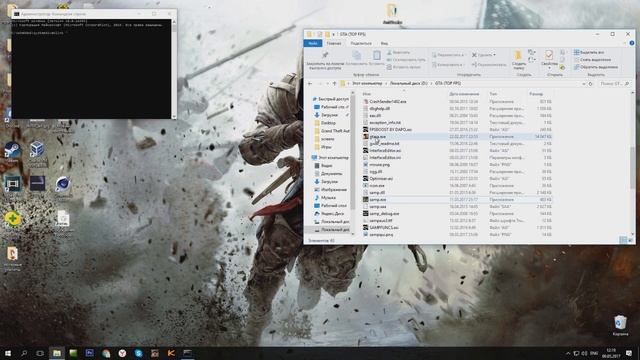Sort by the Size (Размер) column header
The image size is (640, 360).
536,94
